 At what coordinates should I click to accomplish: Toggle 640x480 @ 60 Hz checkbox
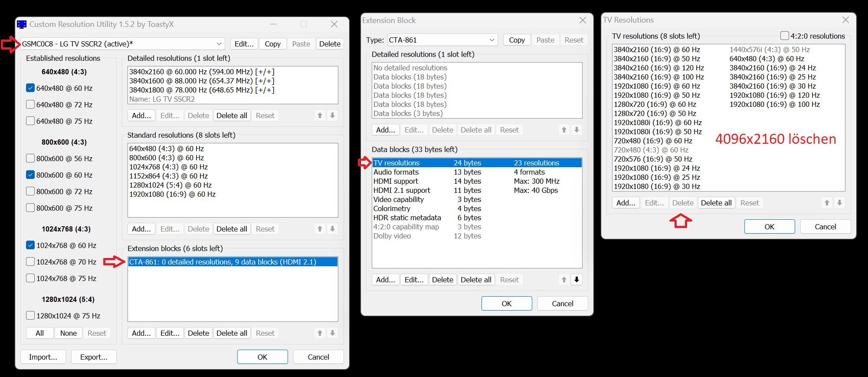(x=30, y=88)
